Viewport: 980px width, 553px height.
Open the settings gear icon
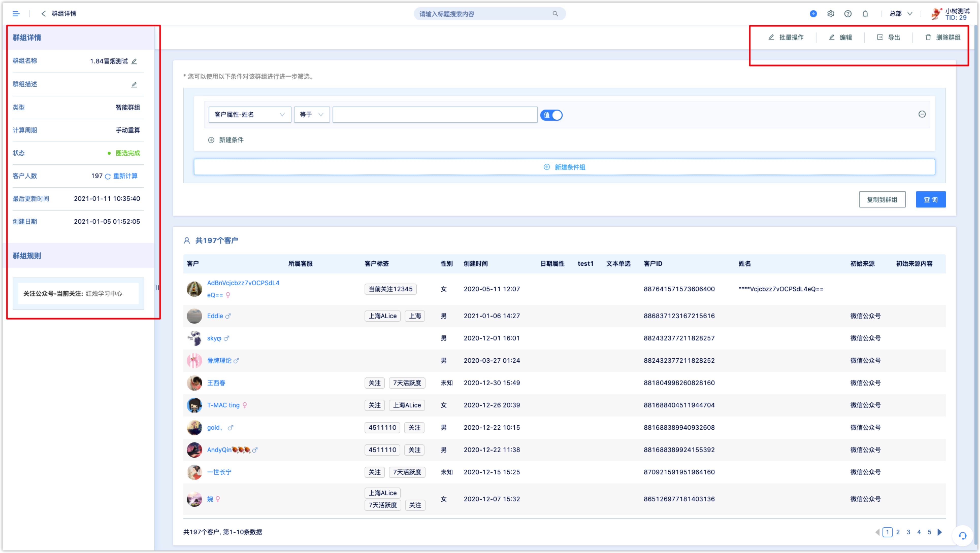[830, 14]
